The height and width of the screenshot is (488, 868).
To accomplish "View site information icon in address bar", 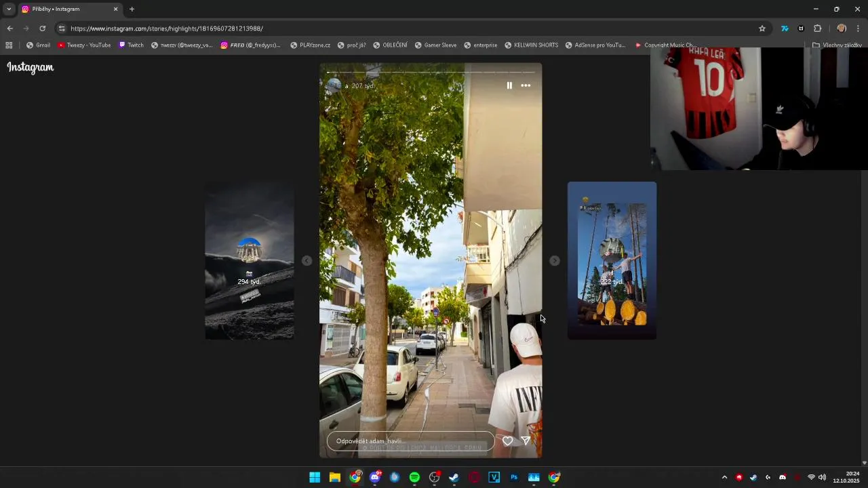I will pyautogui.click(x=62, y=28).
